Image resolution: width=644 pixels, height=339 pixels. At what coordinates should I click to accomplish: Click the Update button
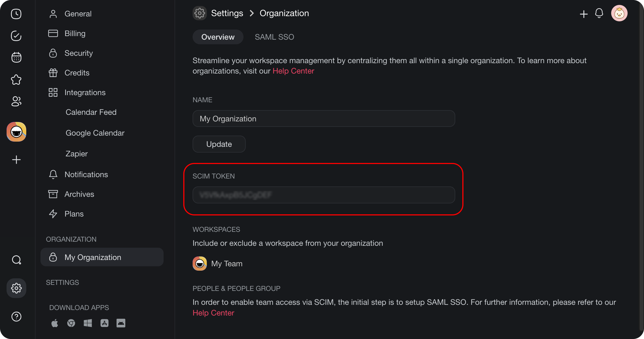tap(219, 144)
